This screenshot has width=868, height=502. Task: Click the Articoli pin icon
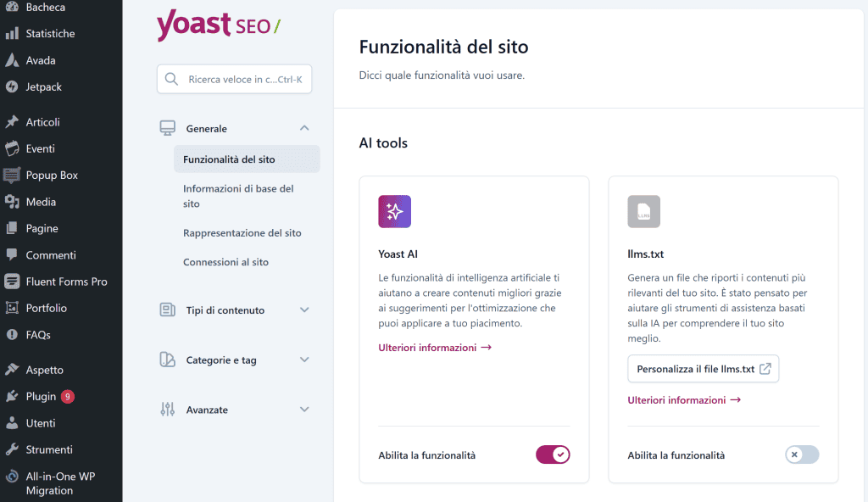pyautogui.click(x=12, y=122)
